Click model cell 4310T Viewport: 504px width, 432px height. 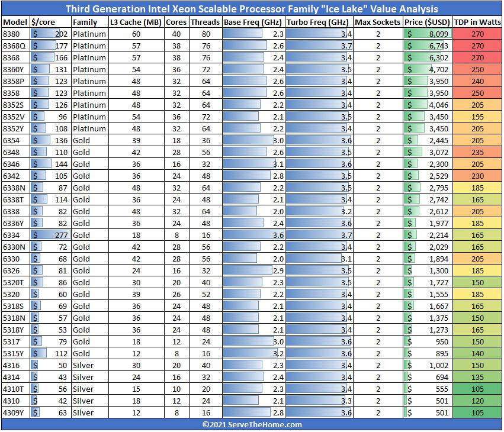coord(15,389)
